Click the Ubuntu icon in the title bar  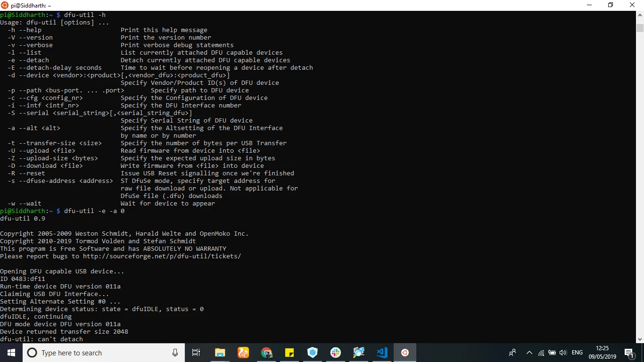tap(5, 5)
